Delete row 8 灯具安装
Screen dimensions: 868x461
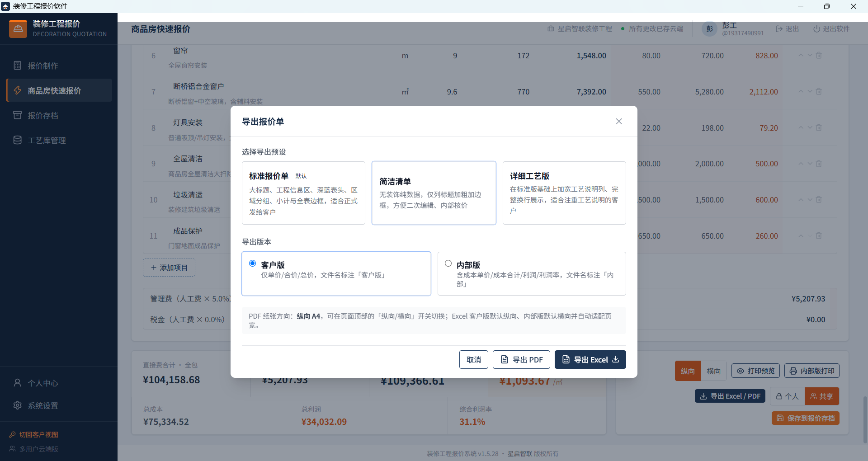click(819, 127)
